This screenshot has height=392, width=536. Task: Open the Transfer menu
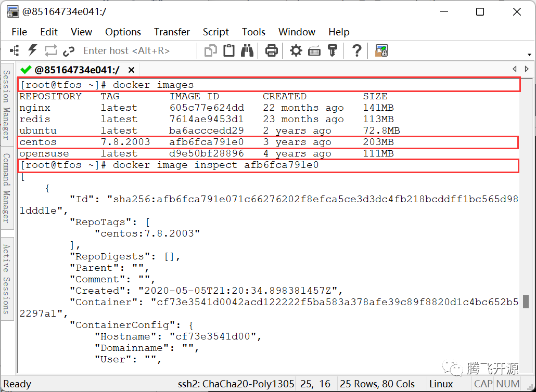point(172,32)
